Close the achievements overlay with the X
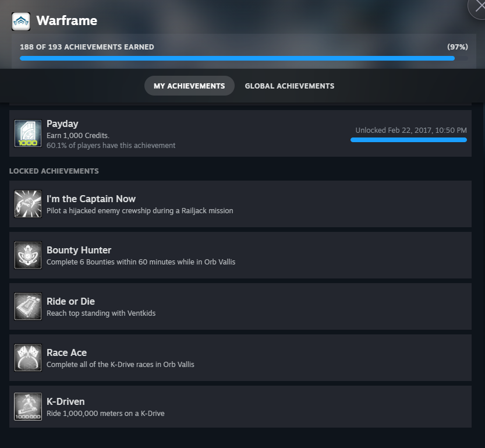Screen dimensions: 485x448 point(479,7)
